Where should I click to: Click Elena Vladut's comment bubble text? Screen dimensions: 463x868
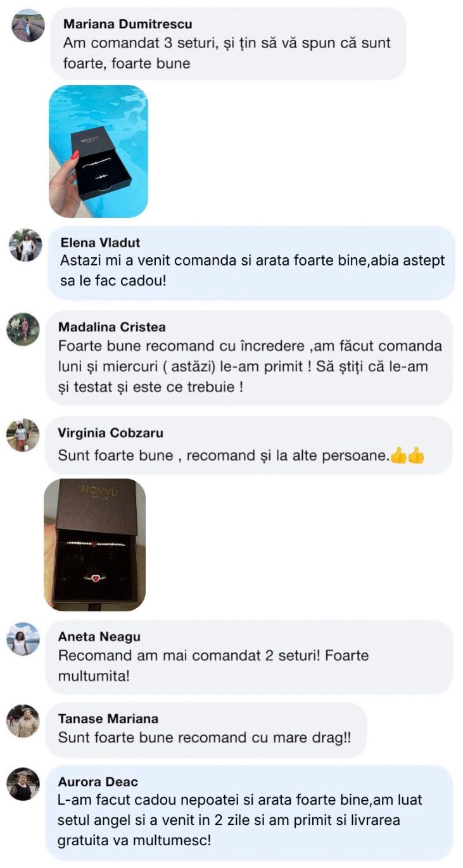pyautogui.click(x=252, y=269)
